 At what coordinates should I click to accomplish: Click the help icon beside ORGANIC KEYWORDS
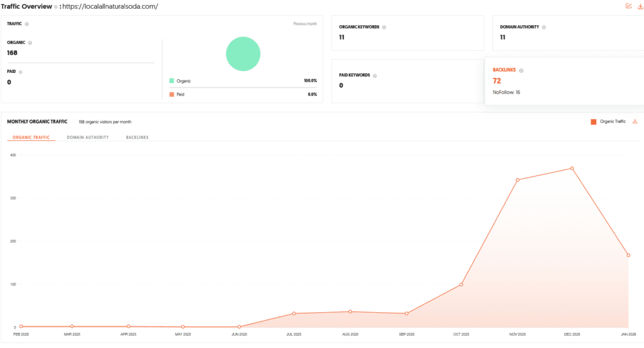tap(384, 27)
